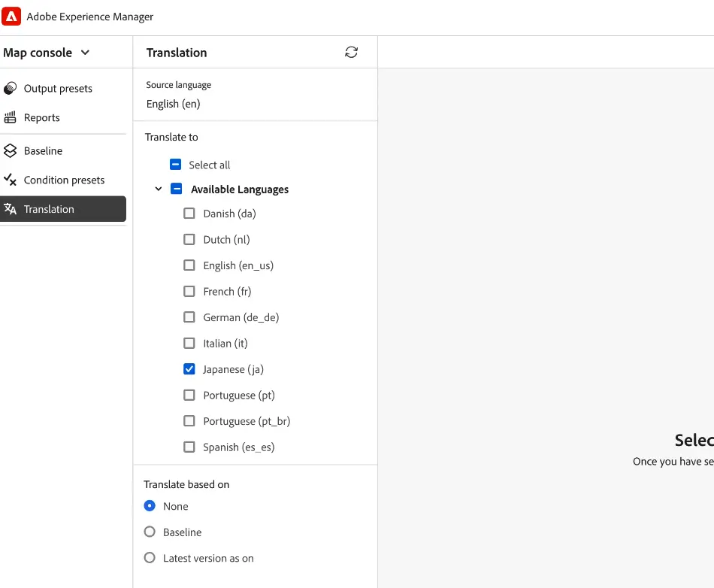Check the Dutch (nl) checkbox

pyautogui.click(x=189, y=239)
